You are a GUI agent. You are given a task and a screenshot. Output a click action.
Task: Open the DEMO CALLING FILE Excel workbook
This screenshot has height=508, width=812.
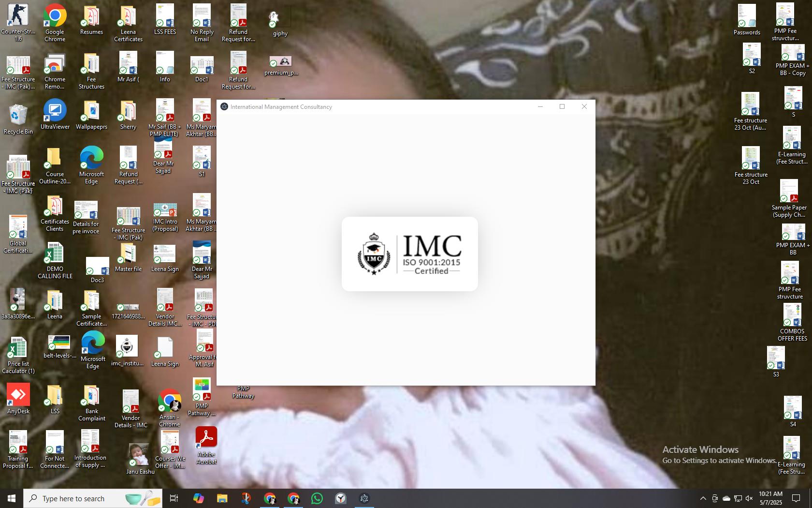tap(55, 260)
